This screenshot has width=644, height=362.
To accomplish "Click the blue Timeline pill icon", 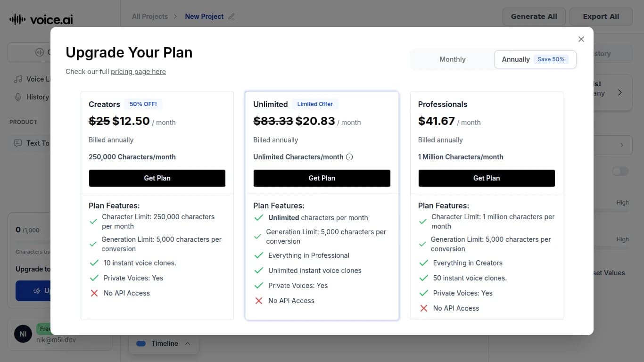I will pos(141,344).
